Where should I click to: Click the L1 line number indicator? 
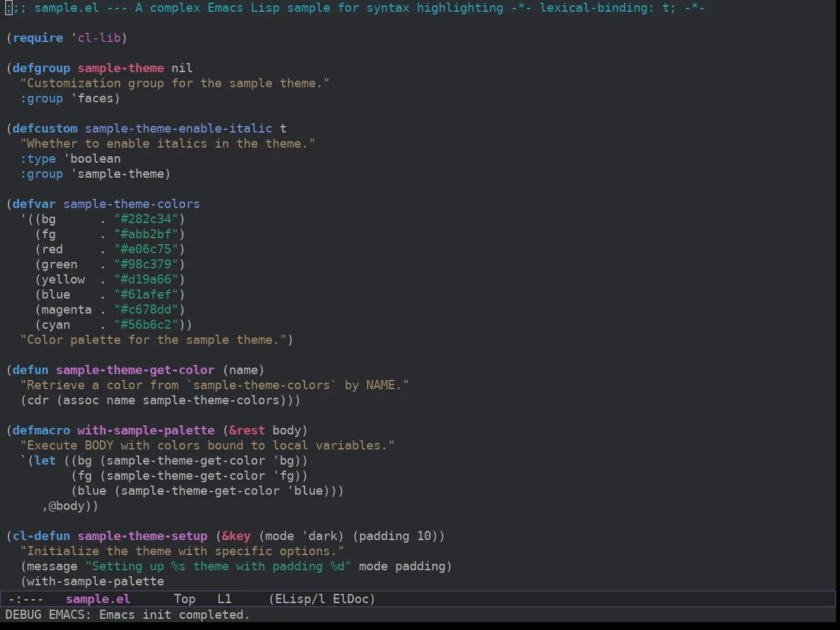coord(224,599)
